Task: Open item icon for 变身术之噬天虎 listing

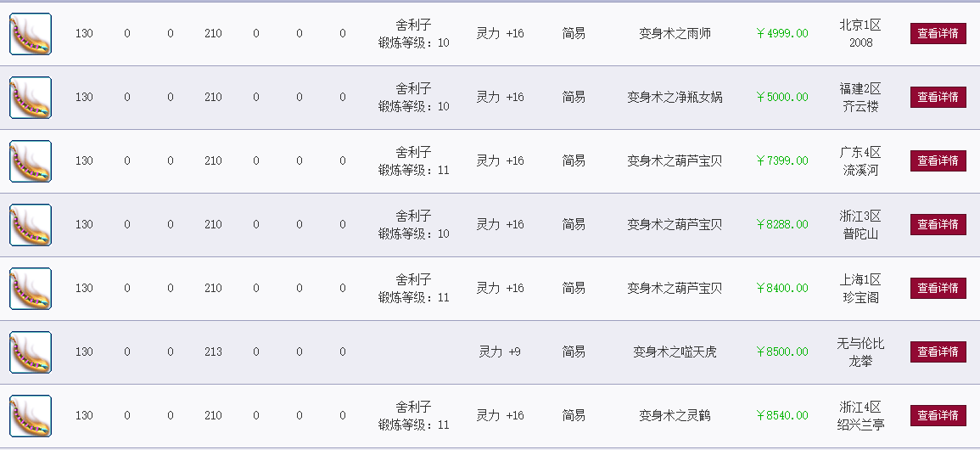Action: [30, 352]
